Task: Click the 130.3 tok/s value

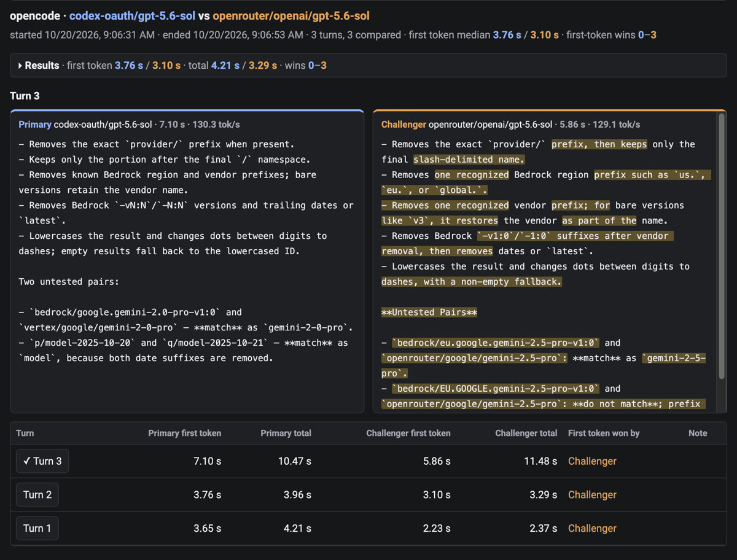Action: [215, 124]
